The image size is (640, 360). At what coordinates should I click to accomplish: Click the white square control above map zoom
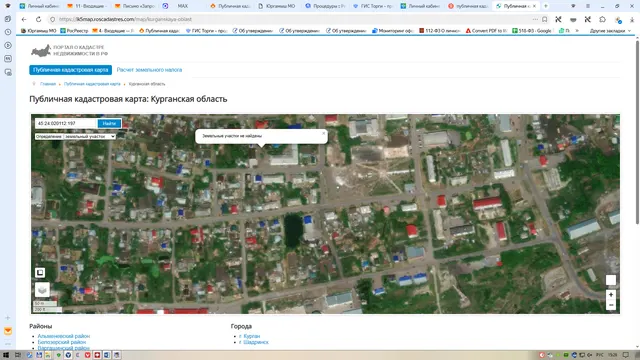pos(611,280)
